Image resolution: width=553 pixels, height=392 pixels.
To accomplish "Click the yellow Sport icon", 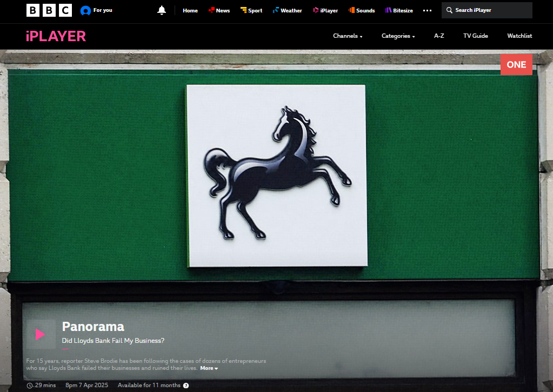I will (243, 10).
